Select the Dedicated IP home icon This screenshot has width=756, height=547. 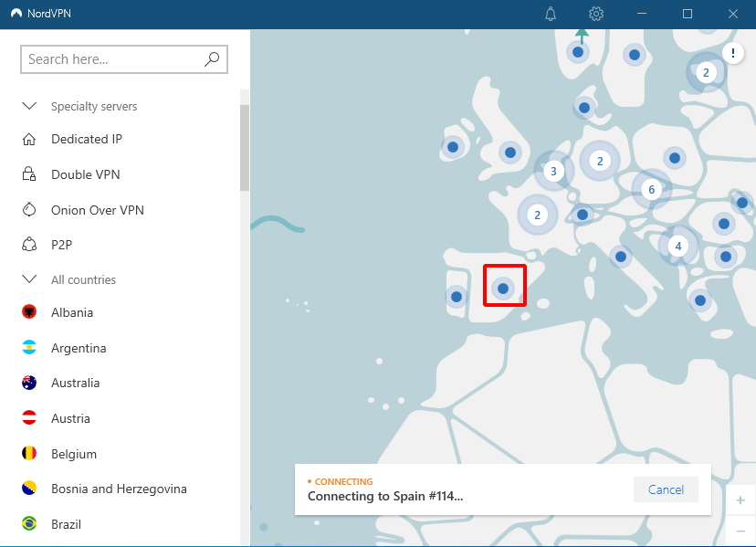[29, 139]
